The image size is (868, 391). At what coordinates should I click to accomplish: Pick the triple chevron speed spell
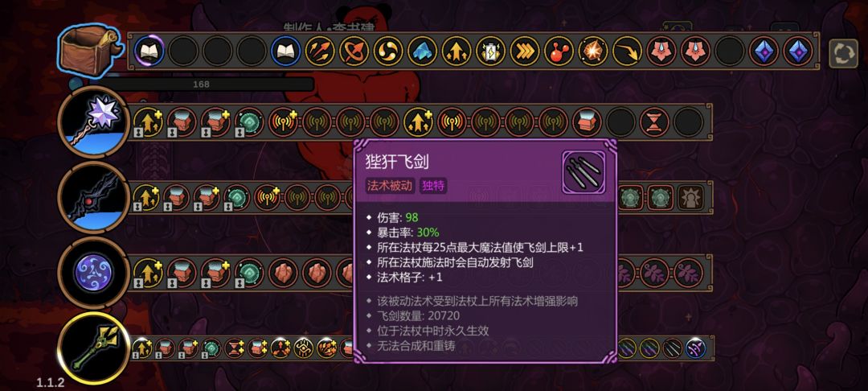525,51
